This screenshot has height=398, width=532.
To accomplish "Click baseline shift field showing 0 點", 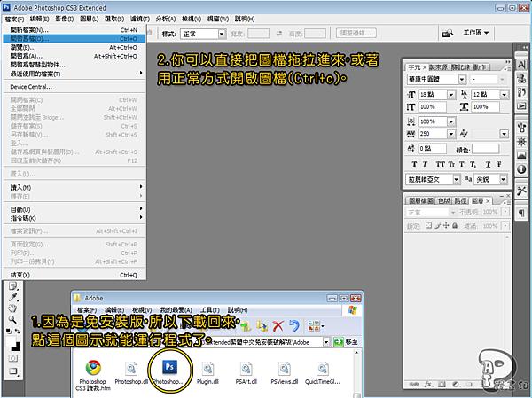I will click(432, 148).
